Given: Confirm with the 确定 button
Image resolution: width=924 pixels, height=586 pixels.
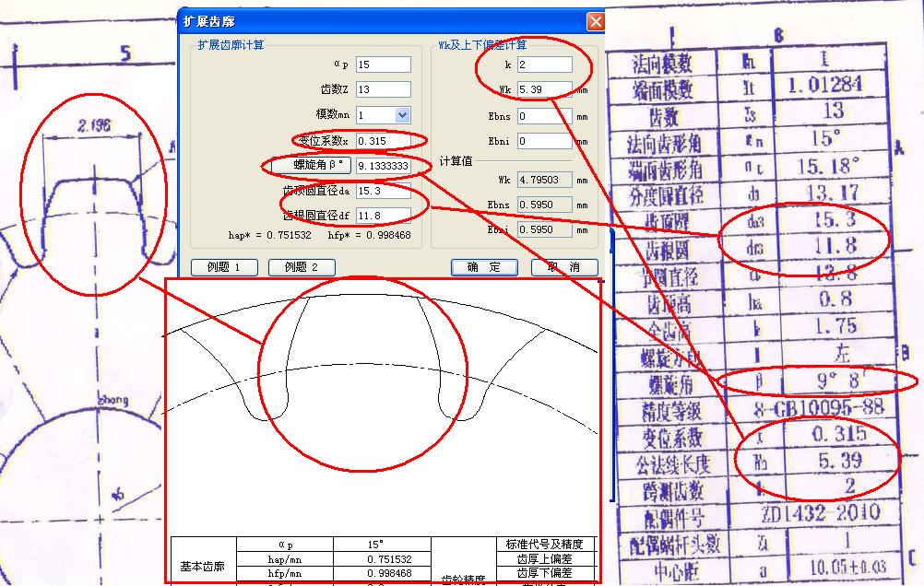Looking at the screenshot, I should click(484, 267).
